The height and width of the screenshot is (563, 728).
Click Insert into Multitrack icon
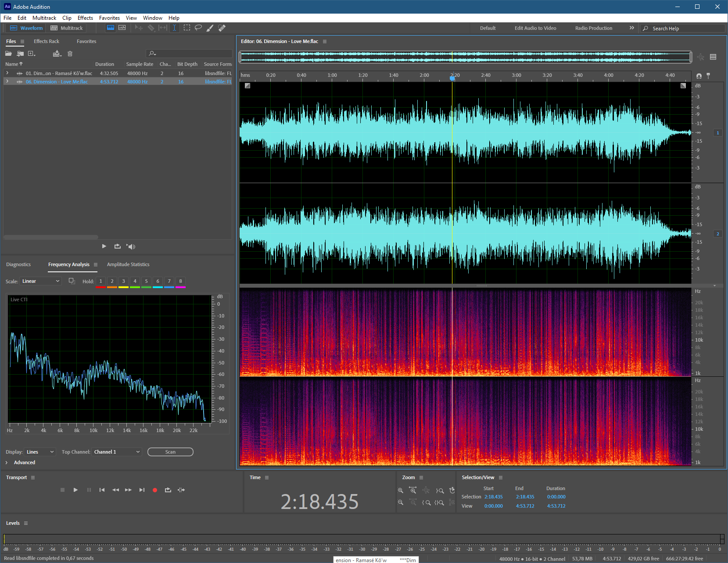click(57, 54)
